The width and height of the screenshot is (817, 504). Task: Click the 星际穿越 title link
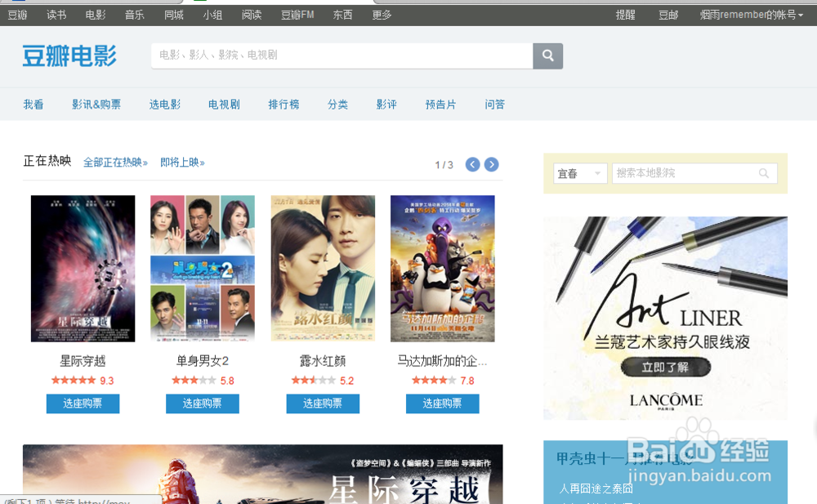tap(83, 361)
